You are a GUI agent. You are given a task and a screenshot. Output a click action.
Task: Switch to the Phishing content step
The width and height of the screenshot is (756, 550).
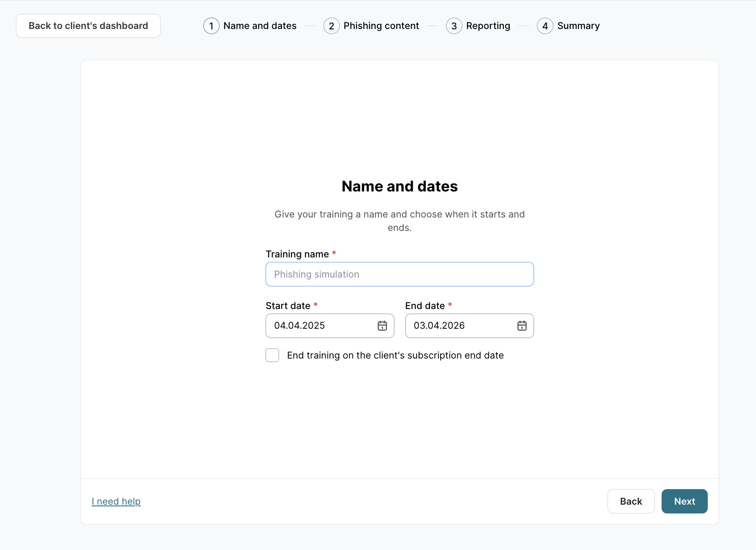pyautogui.click(x=381, y=26)
